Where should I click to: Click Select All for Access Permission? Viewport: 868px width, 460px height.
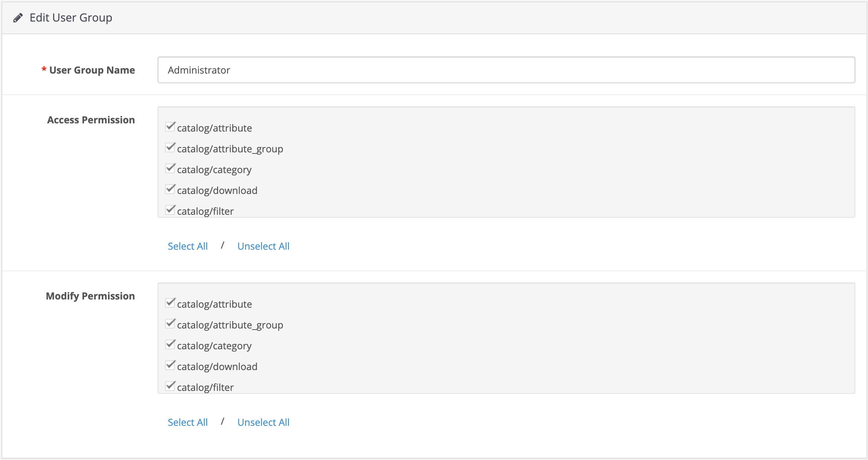point(188,246)
